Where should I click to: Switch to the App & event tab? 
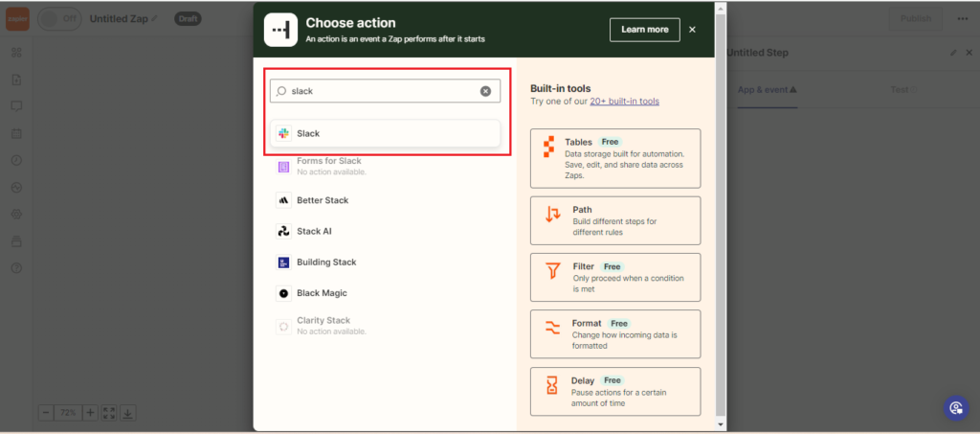(x=767, y=89)
